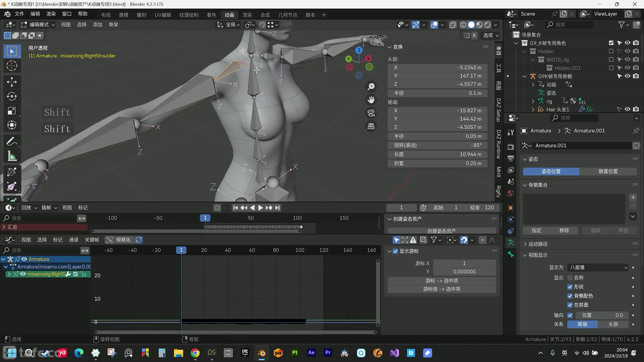The height and width of the screenshot is (362, 644).
Task: Jump to the first frame
Action: 235,208
